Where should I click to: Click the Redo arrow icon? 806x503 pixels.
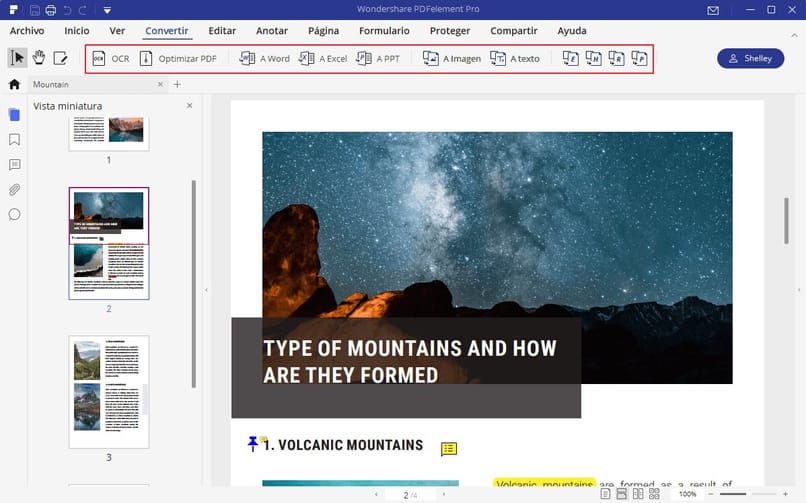click(83, 10)
